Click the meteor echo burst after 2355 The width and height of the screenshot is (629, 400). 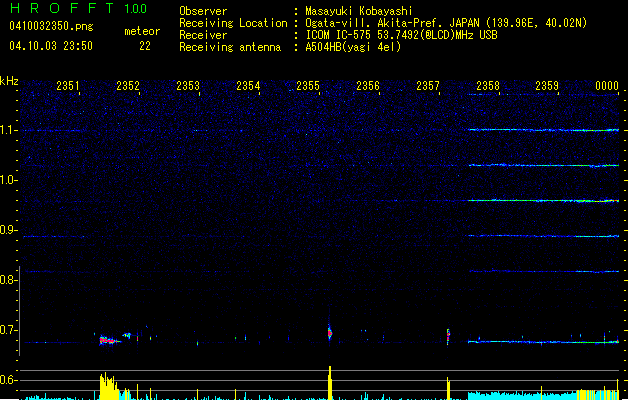click(330, 333)
